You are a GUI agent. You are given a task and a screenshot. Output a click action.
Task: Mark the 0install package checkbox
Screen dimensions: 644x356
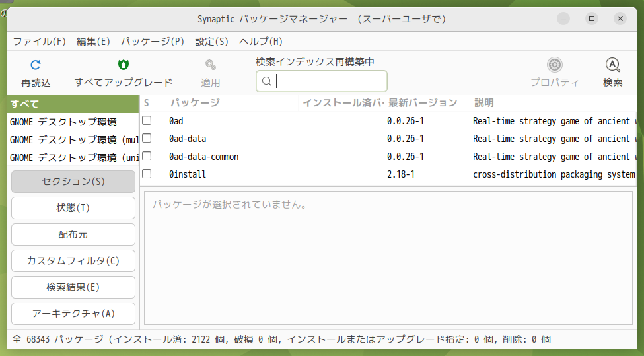point(147,174)
